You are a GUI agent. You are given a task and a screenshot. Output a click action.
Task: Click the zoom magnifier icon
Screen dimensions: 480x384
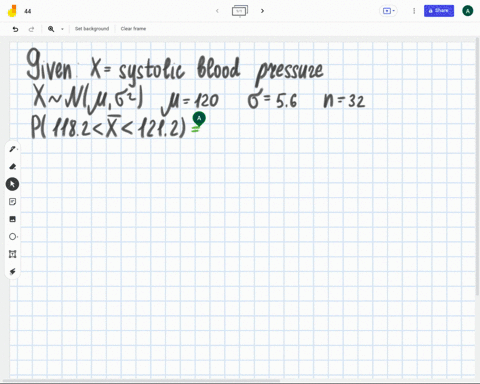[51, 29]
